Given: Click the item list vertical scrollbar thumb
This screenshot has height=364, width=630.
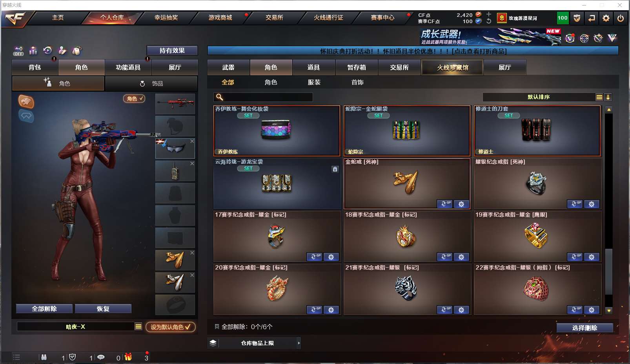Looking at the screenshot, I should 608,272.
